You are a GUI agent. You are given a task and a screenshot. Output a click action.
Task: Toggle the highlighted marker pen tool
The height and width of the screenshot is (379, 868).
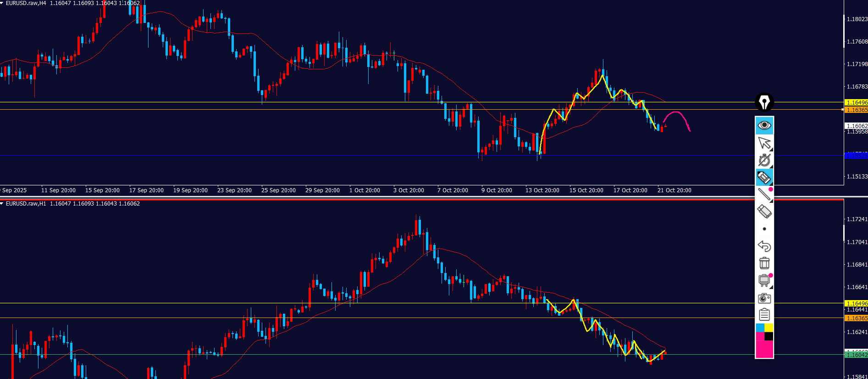click(x=764, y=178)
